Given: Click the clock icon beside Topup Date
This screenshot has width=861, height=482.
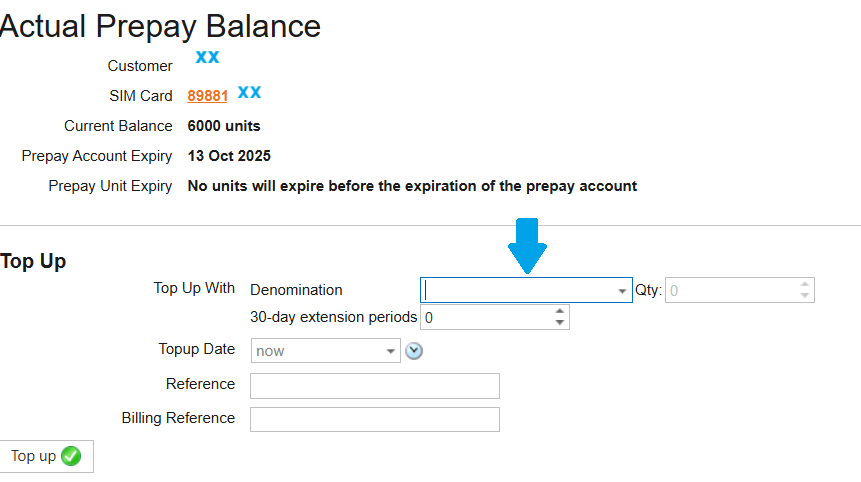Looking at the screenshot, I should [414, 351].
